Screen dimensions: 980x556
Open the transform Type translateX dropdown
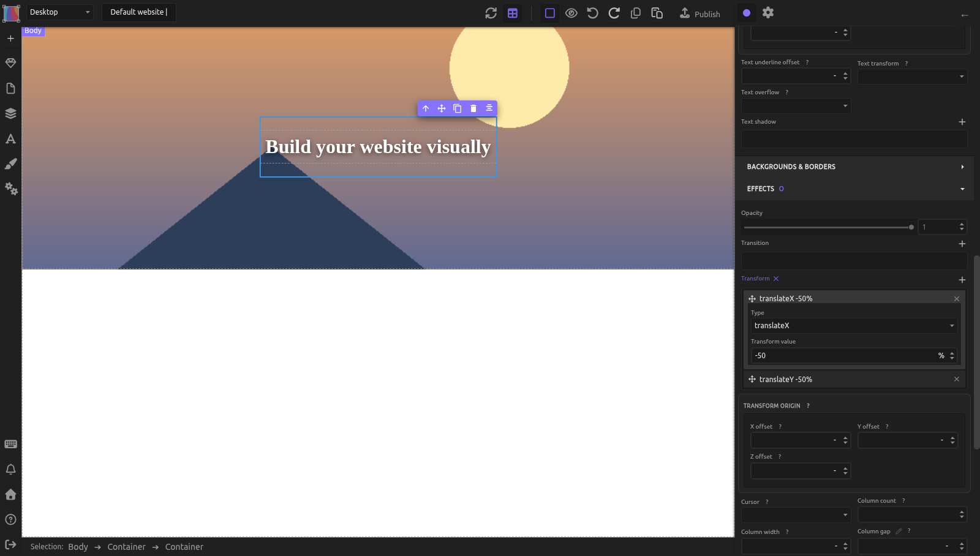(x=854, y=326)
